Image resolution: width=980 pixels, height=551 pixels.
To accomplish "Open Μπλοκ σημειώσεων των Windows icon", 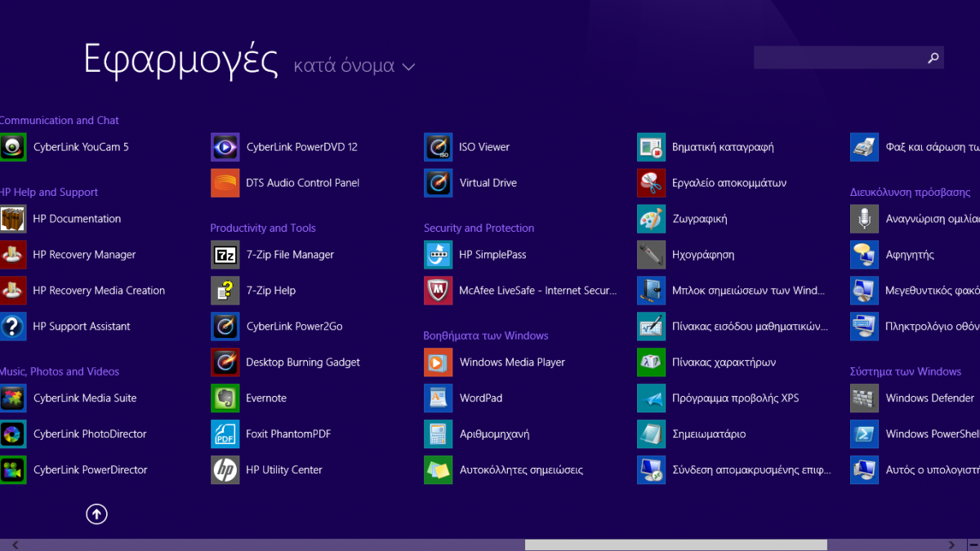I will tap(651, 291).
